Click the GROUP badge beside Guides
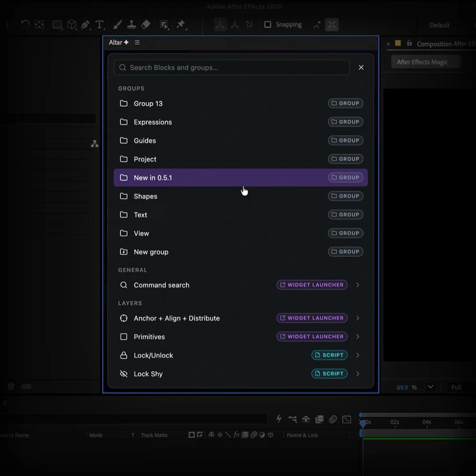 [x=346, y=141]
